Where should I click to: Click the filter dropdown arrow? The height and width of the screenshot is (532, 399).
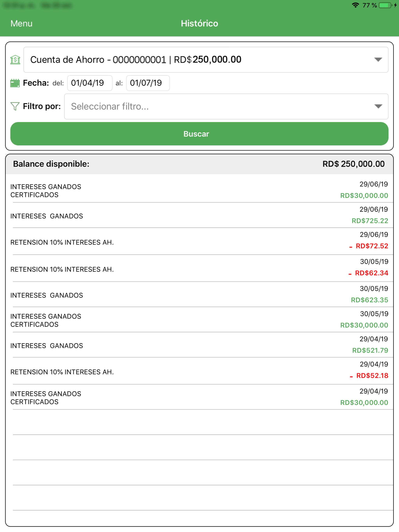(x=378, y=106)
